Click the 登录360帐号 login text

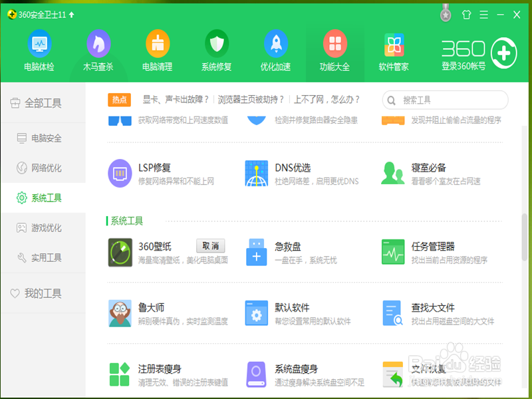[463, 66]
